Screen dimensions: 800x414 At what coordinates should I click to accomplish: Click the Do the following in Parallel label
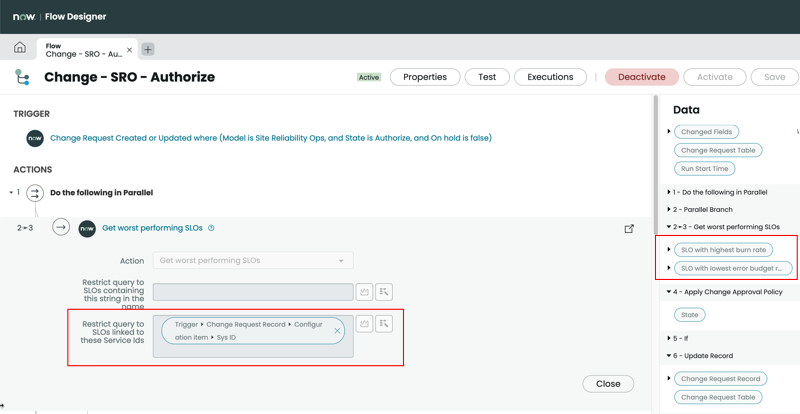[102, 193]
